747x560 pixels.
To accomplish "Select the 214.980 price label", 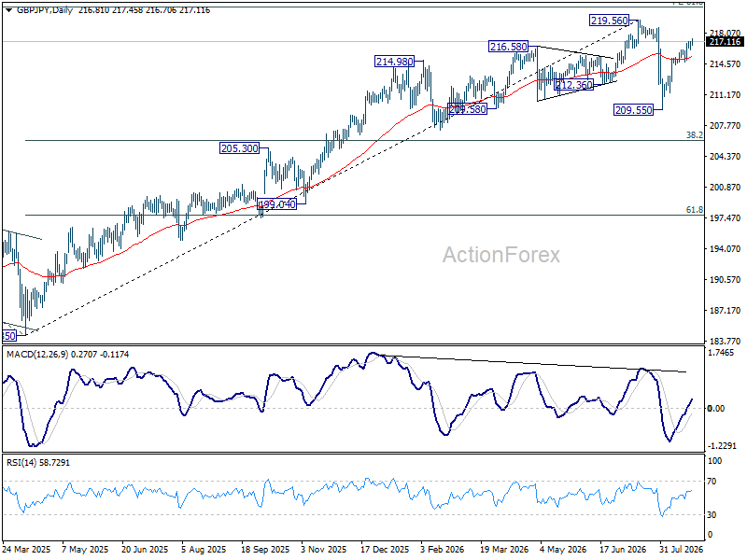I will click(394, 62).
